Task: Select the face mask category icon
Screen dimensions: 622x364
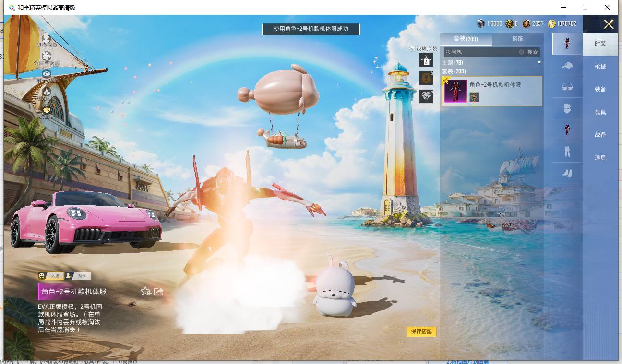Action: [567, 108]
